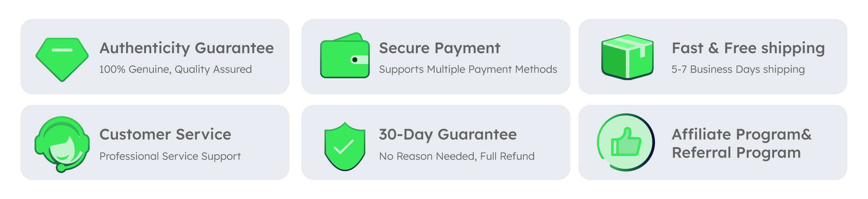Click "Supports Multiple Payment Methods" text

click(x=468, y=69)
